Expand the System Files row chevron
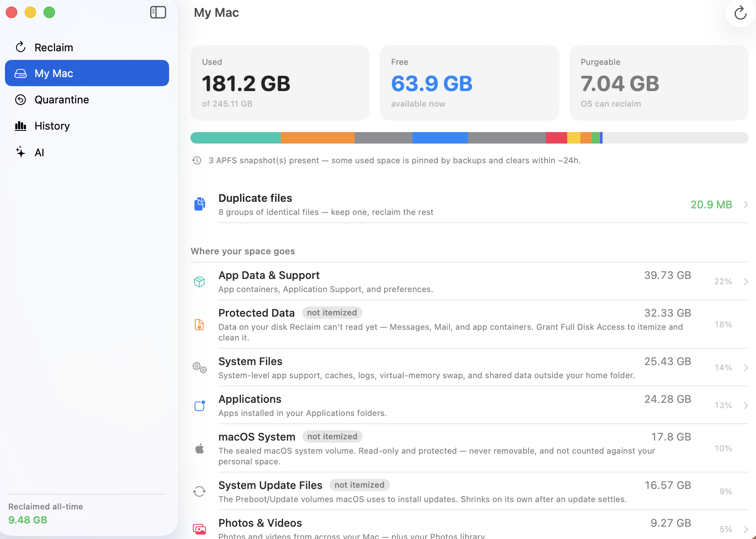 pyautogui.click(x=746, y=368)
